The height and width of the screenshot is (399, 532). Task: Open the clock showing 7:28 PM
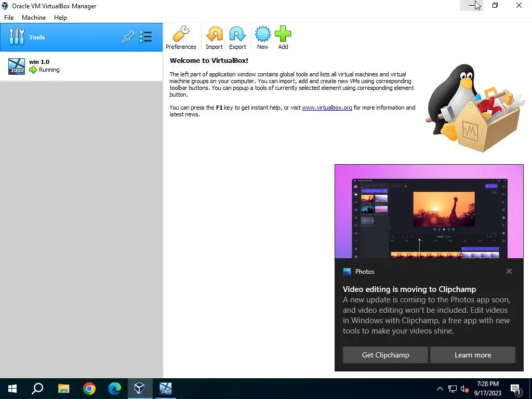point(487,389)
